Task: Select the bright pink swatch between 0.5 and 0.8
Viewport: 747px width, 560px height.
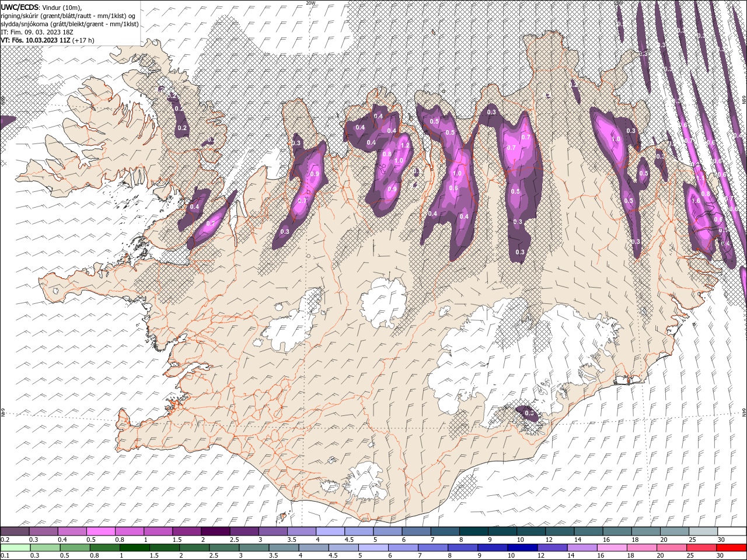Action: point(101,531)
